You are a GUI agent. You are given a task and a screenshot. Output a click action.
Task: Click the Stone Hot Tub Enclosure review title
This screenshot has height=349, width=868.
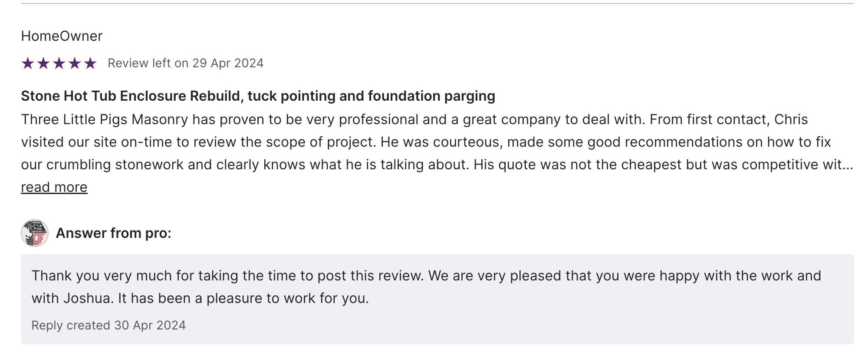(258, 96)
